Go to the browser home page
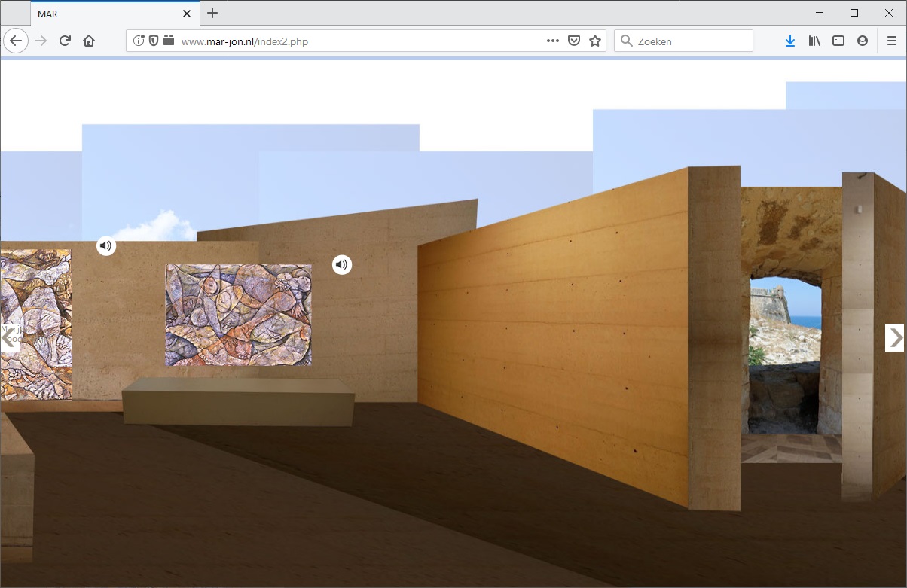Image resolution: width=907 pixels, height=588 pixels. (89, 41)
